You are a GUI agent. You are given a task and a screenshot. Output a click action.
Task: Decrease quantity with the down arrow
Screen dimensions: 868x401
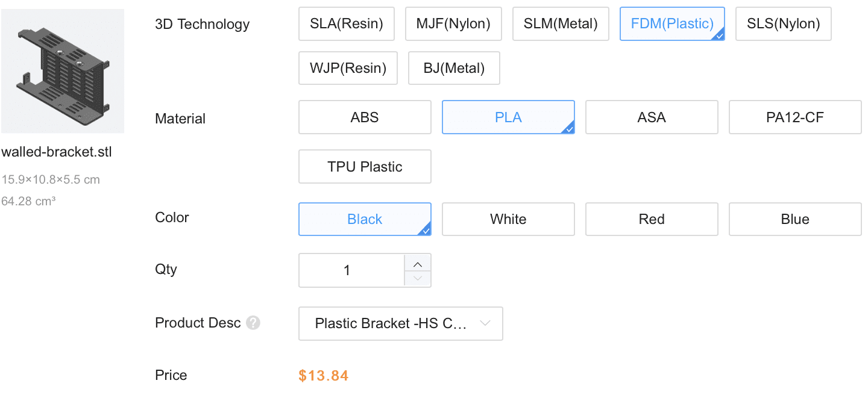coord(418,278)
